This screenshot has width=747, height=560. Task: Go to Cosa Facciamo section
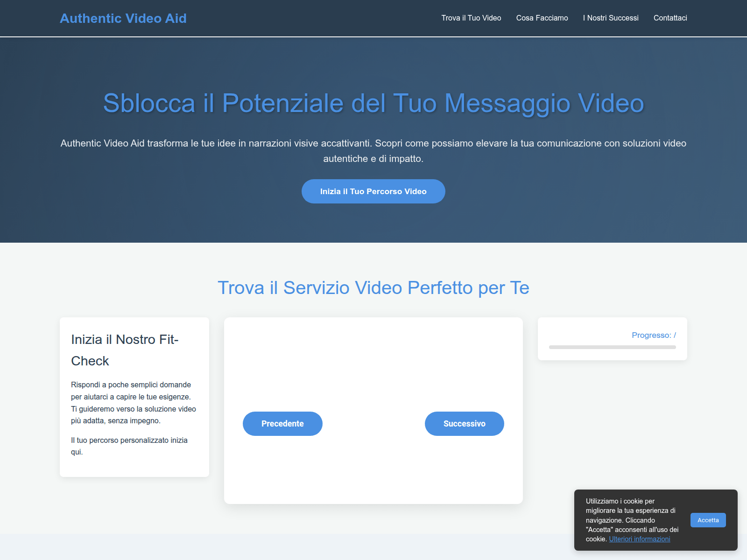(x=542, y=18)
